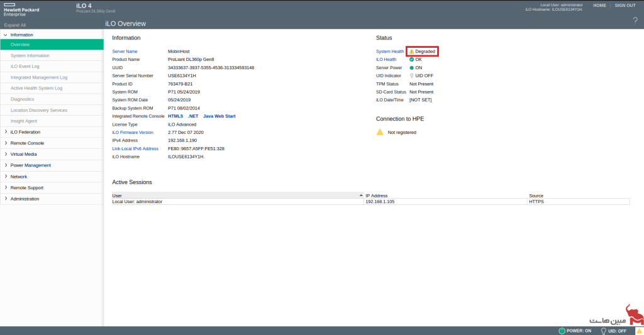Click the 2.77 Dec 07 2020 firmware value
Image resolution: width=644 pixels, height=335 pixels.
[x=186, y=132]
